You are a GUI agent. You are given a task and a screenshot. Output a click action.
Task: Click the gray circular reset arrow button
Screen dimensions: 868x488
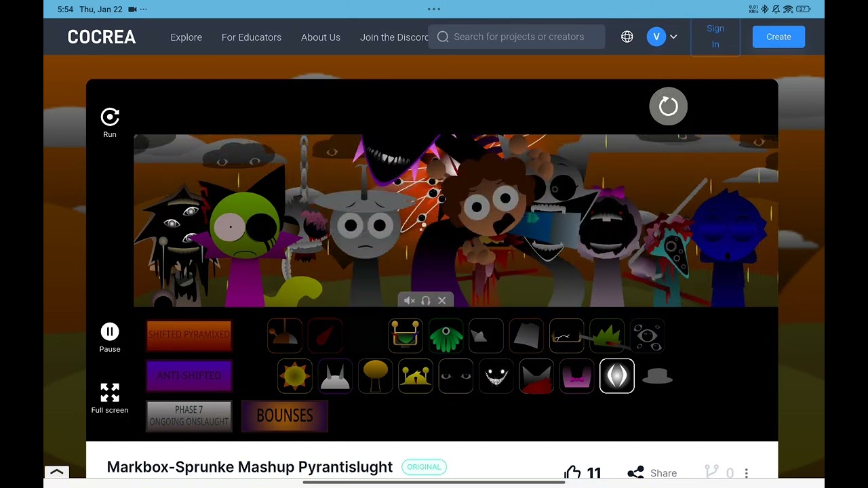669,106
